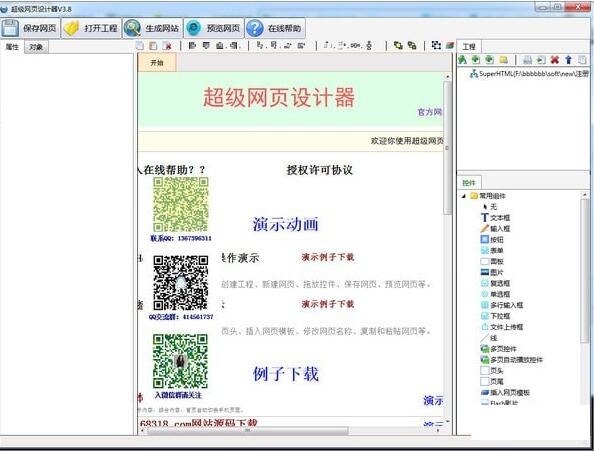Image resolution: width=594 pixels, height=451 pixels.
Task: Select the 下拉框 dropdown control
Action: (x=496, y=316)
